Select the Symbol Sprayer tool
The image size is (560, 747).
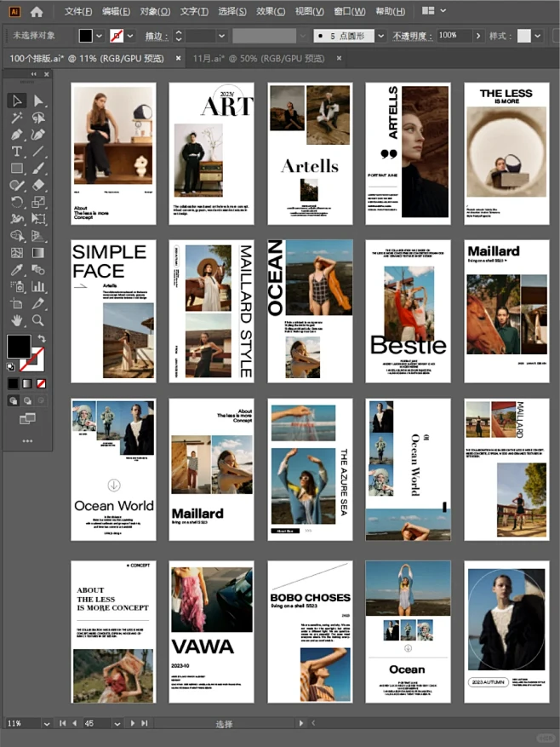(17, 287)
